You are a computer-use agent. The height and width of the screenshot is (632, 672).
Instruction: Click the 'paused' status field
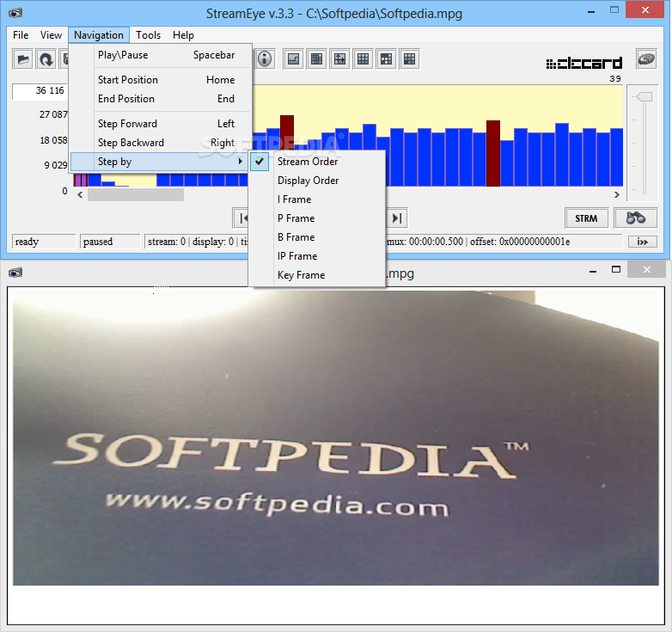(x=110, y=242)
